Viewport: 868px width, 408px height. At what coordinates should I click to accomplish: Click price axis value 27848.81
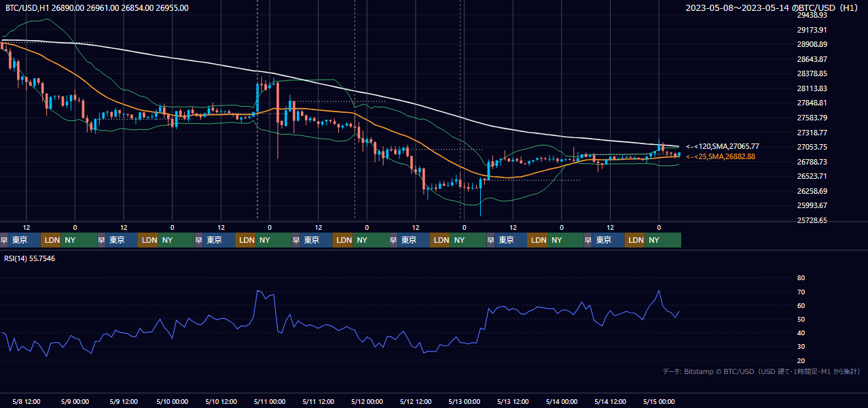click(812, 103)
